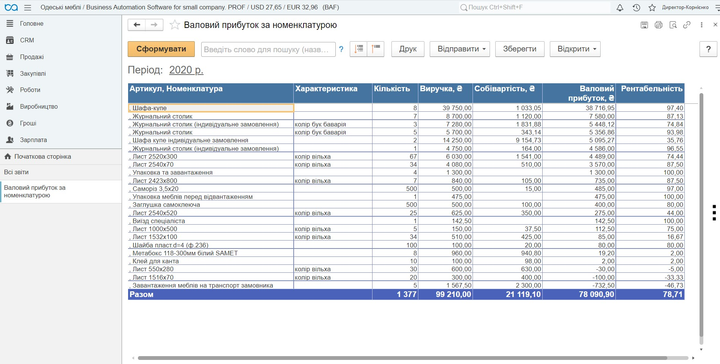Click the Артикул, Номенклатура column header
This screenshot has width=720, height=364.
[211, 93]
